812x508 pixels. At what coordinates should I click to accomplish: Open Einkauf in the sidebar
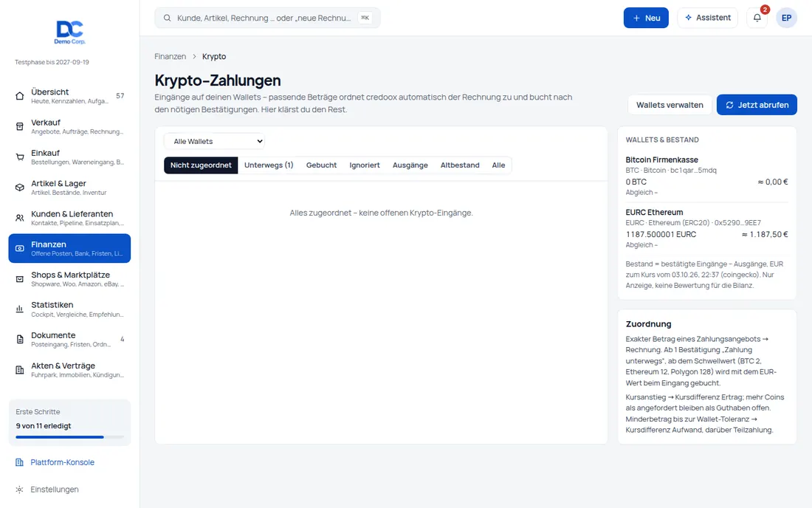[69, 157]
